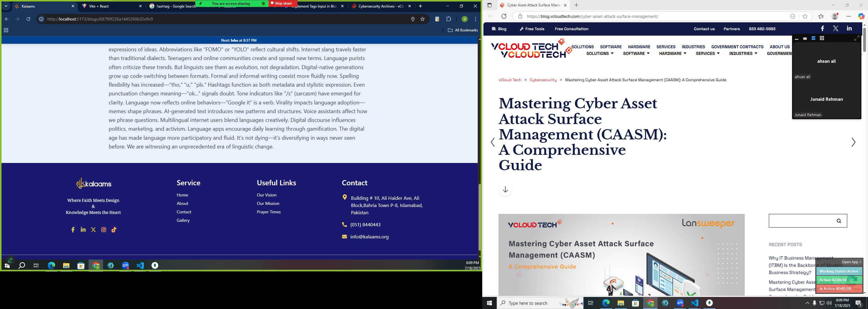Image resolution: width=868 pixels, height=309 pixels.
Task: Click Kalaams footer TikTok icon
Action: [114, 230]
